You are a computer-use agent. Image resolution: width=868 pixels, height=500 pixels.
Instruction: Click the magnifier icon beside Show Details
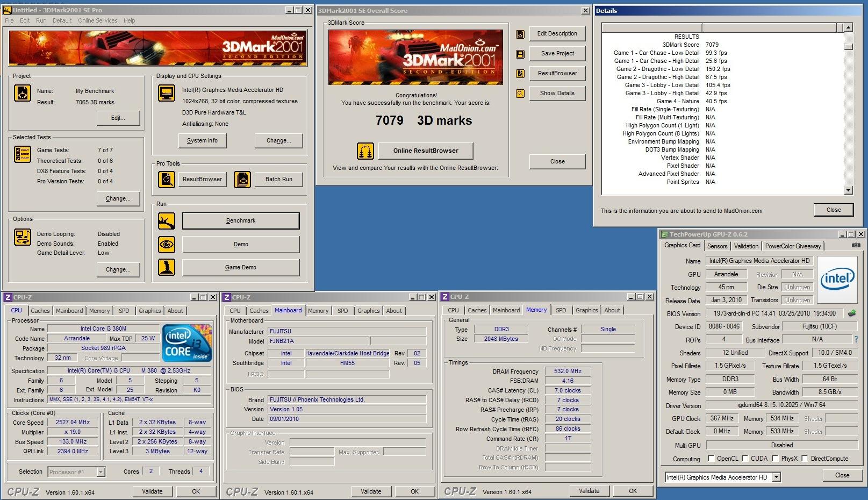tap(520, 94)
